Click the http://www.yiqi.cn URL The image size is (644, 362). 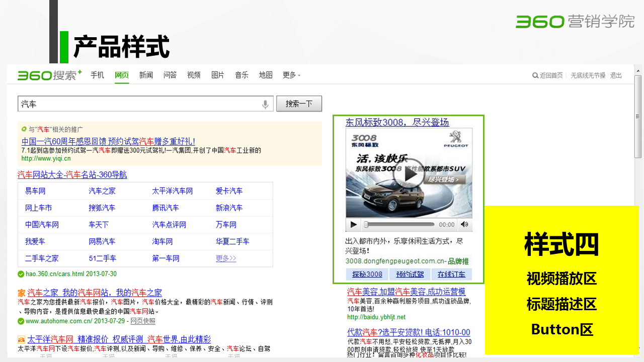click(46, 158)
